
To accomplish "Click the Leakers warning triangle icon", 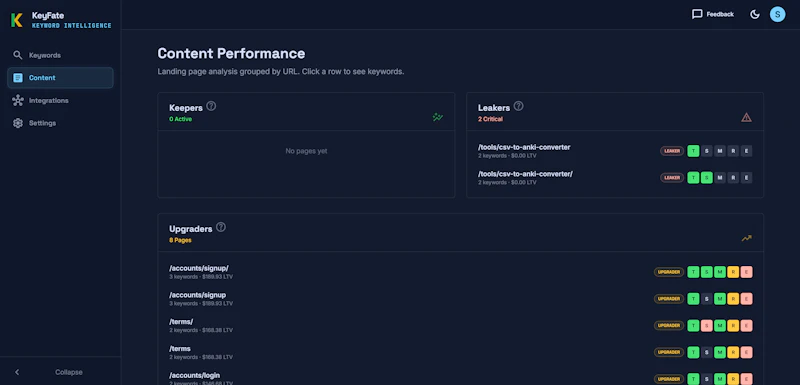I will point(746,117).
